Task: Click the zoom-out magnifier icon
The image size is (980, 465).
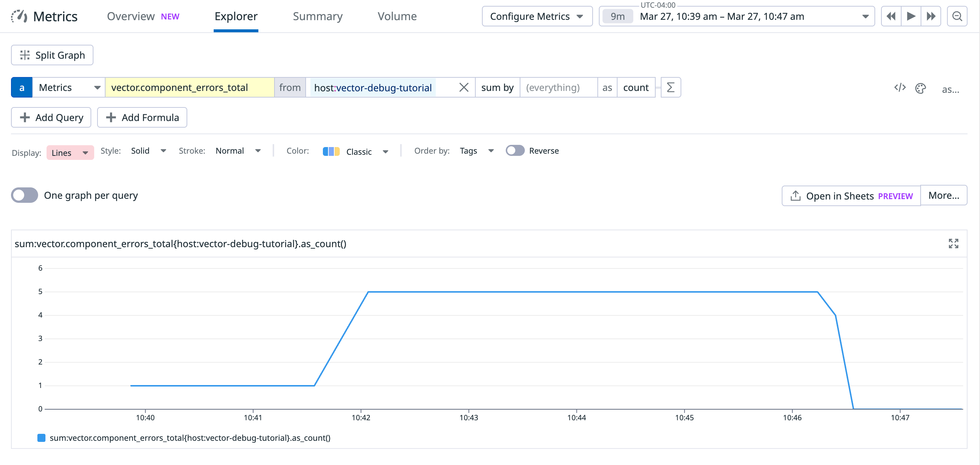Action: [x=957, y=17]
